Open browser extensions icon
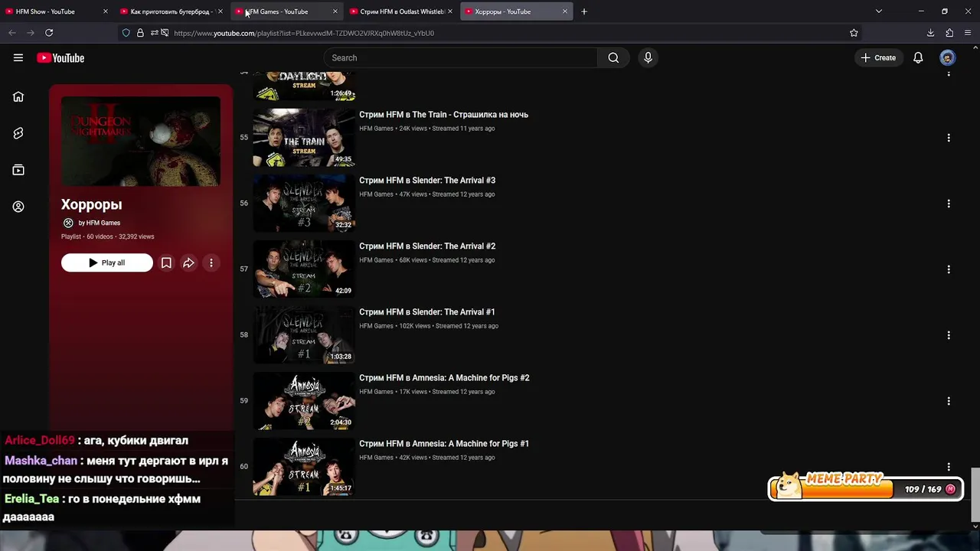The image size is (980, 551). pos(949,33)
